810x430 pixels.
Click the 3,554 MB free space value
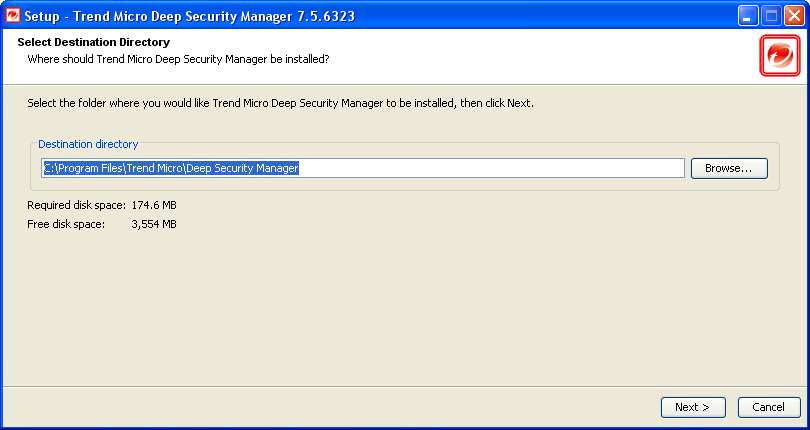pos(154,224)
